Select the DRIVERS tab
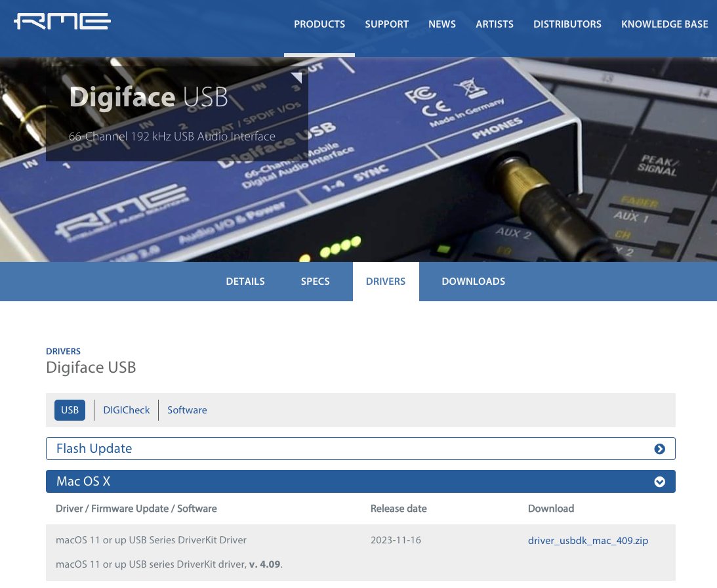The image size is (717, 588). pyautogui.click(x=386, y=282)
